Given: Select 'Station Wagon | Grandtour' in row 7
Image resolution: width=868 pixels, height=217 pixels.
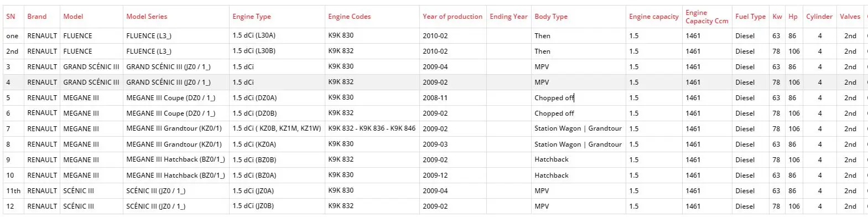Looking at the screenshot, I should [x=579, y=128].
